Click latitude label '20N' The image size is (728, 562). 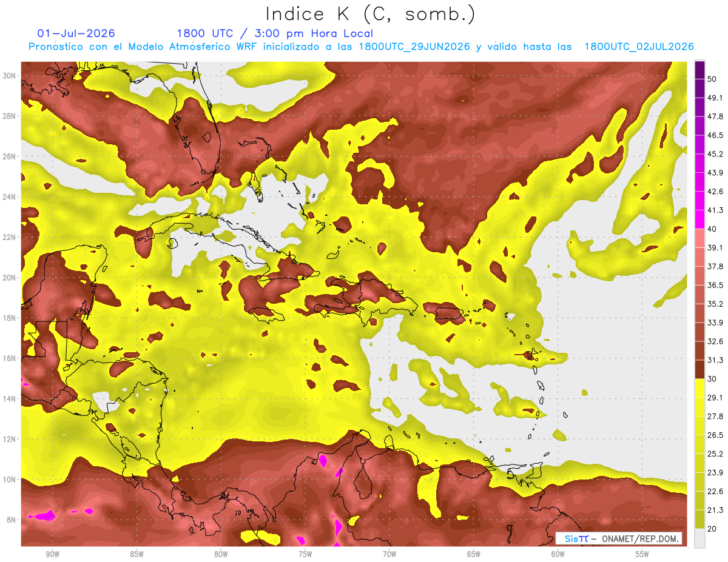(x=10, y=278)
